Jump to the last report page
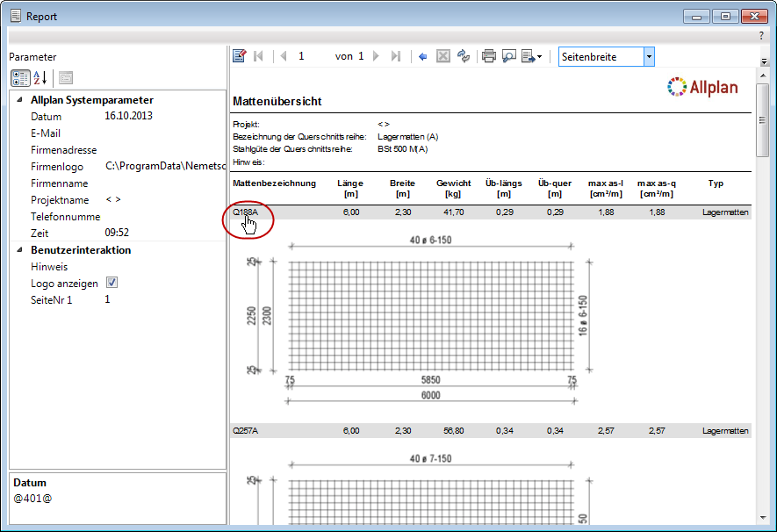 (395, 56)
